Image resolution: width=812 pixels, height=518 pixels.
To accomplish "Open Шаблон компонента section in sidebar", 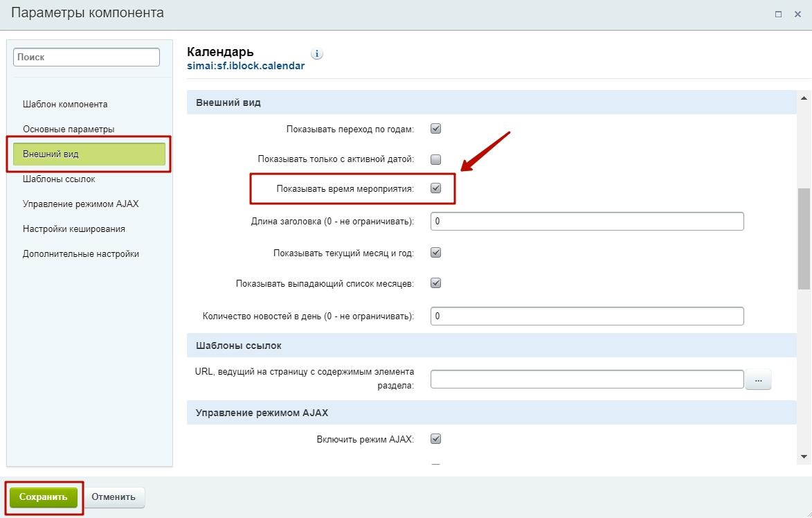I will pyautogui.click(x=65, y=105).
